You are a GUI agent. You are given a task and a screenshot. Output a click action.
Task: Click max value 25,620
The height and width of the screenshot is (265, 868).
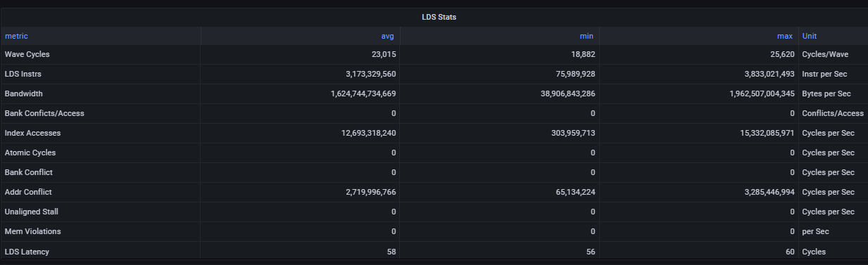[782, 54]
